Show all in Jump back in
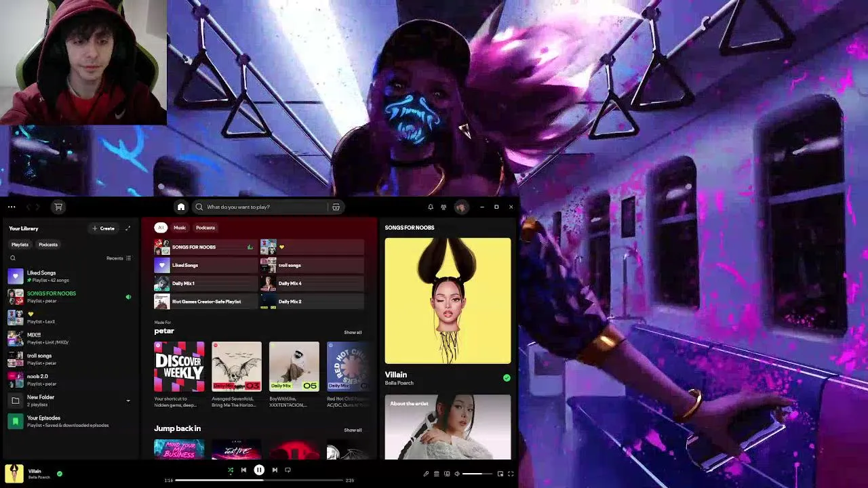Viewport: 868px width, 488px height. (x=353, y=430)
